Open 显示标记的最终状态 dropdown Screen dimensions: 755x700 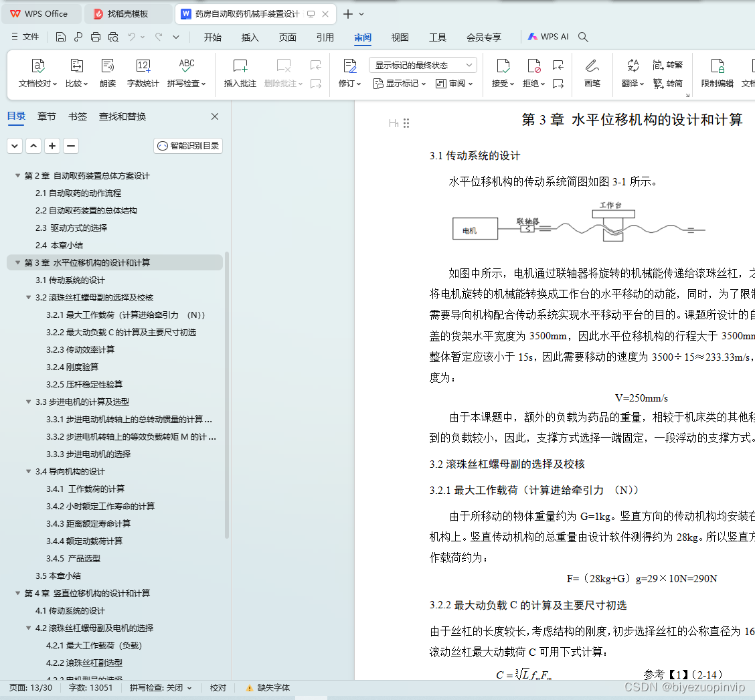point(423,65)
